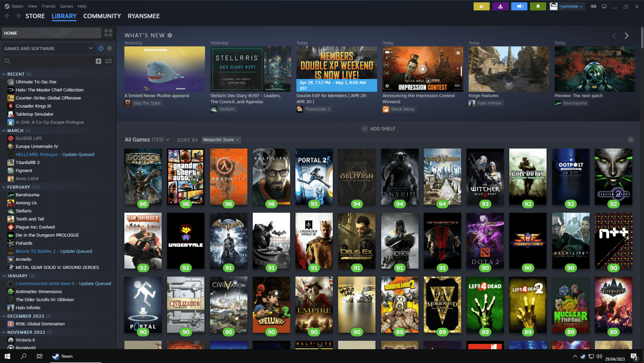This screenshot has height=363, width=644.
Task: Toggle the recent activity clock sort
Action: click(x=101, y=48)
